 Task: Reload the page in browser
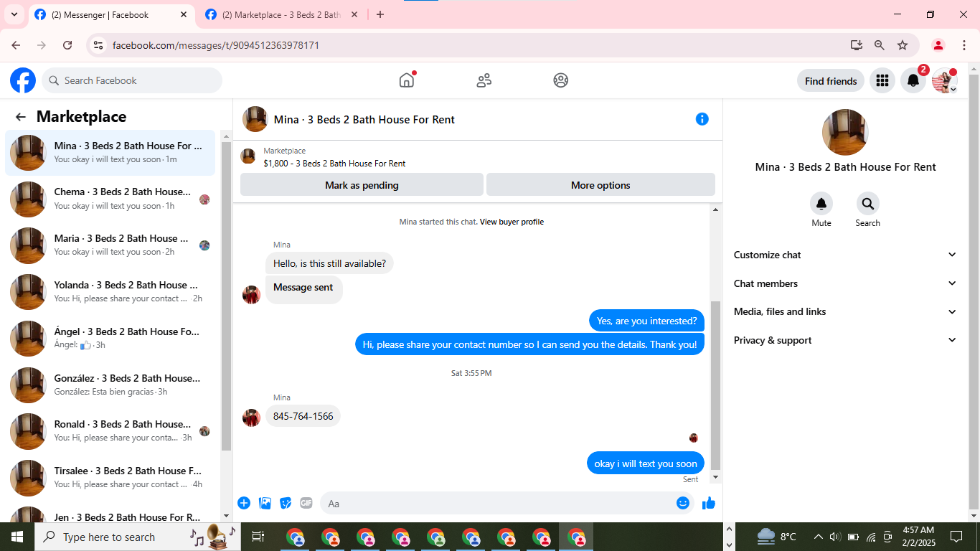67,45
